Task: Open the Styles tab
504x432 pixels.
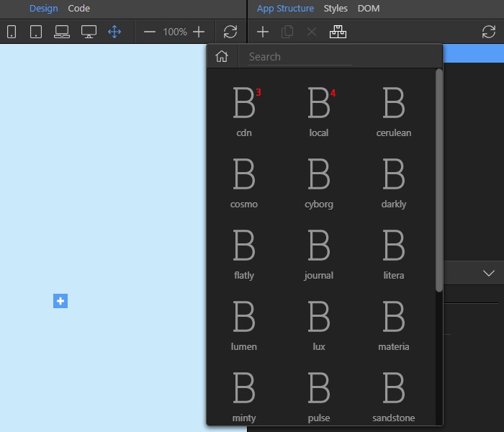Action: point(336,9)
